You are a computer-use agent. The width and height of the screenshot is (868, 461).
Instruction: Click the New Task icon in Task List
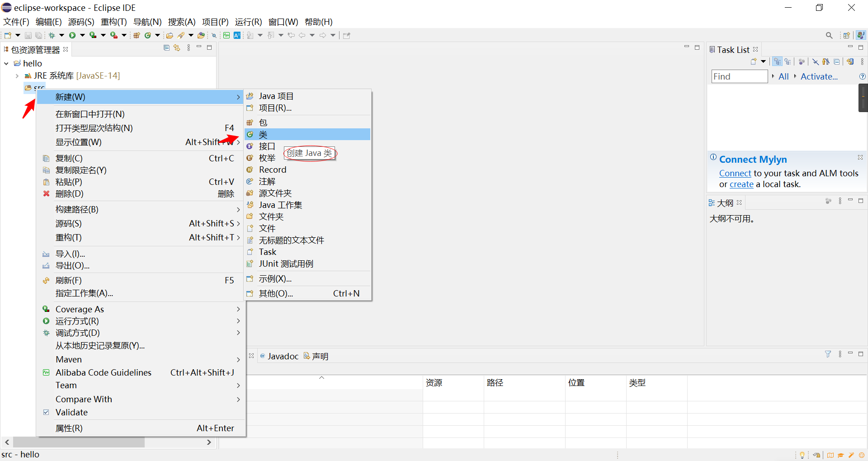[754, 62]
